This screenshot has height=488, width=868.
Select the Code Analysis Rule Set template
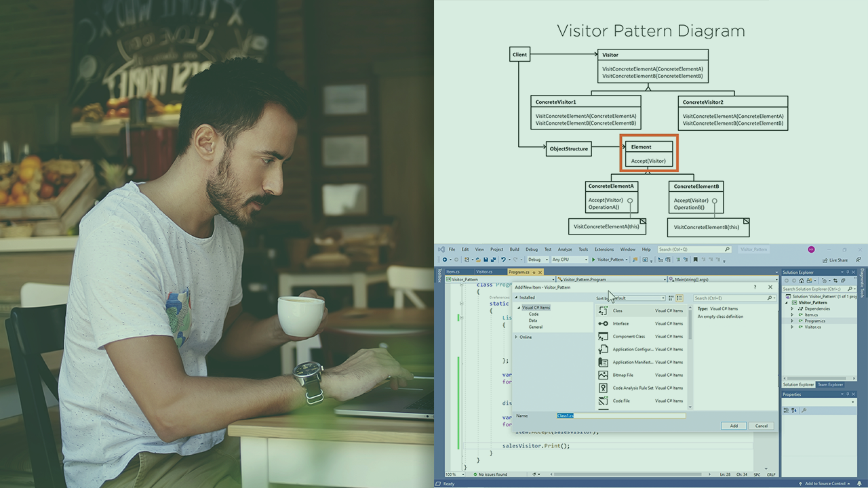604,388
